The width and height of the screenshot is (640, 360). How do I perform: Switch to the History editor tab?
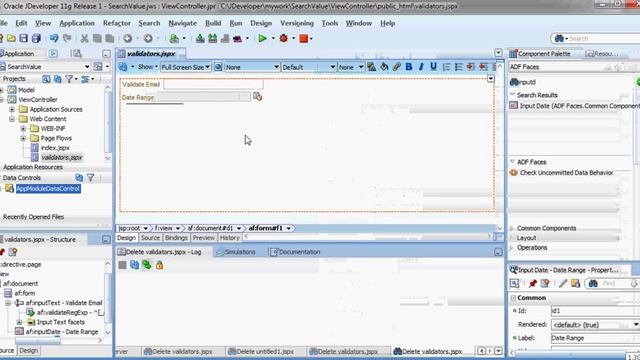229,238
